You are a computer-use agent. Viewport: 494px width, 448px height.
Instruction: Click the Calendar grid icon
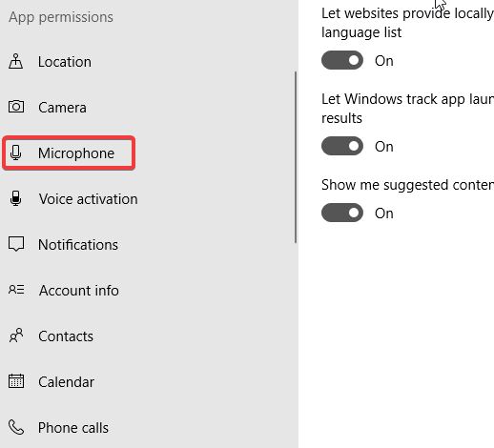pyautogui.click(x=16, y=381)
